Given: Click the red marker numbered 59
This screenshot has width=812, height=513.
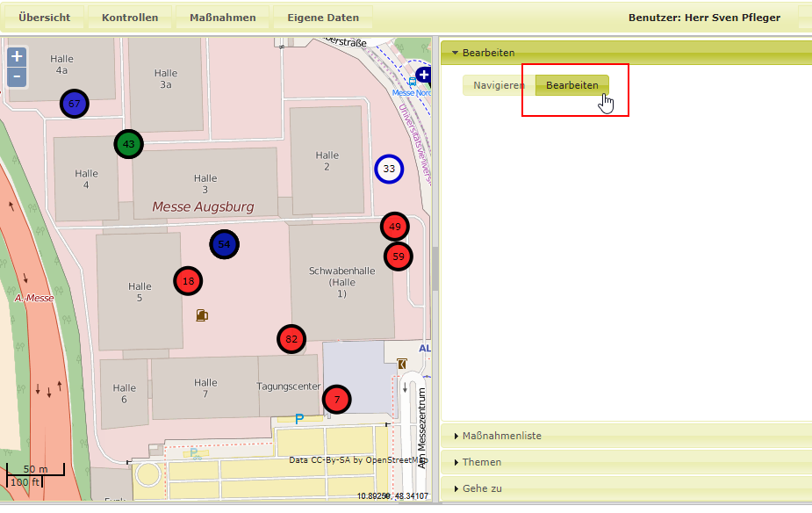Looking at the screenshot, I should (399, 257).
